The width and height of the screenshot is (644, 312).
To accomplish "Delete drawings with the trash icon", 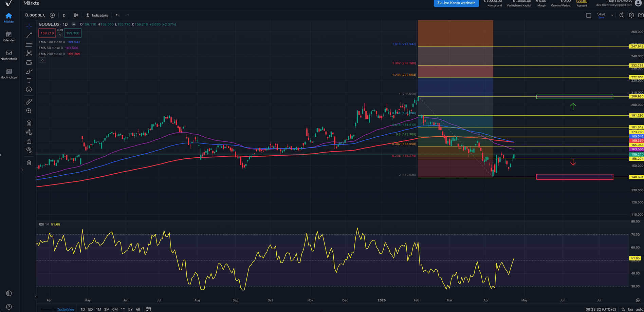I will 29,163.
